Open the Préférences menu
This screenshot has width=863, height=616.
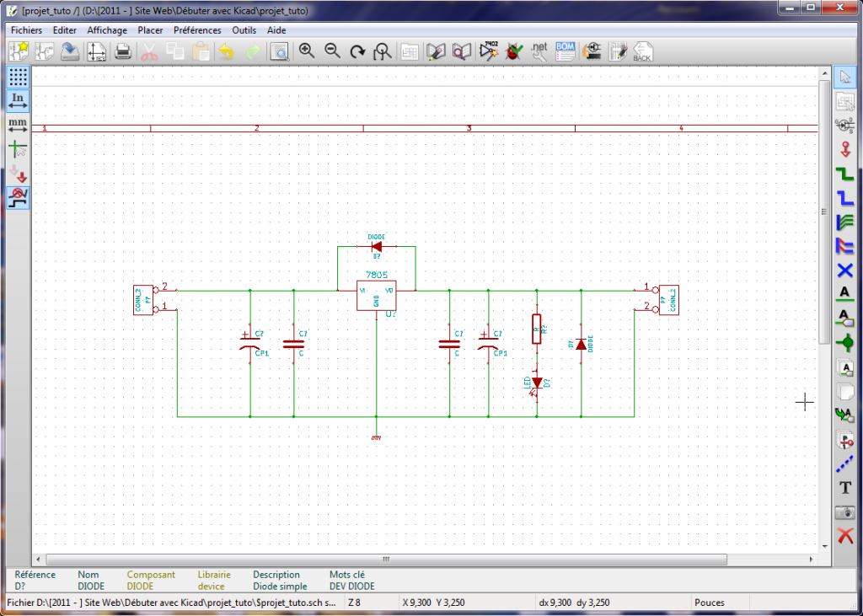[197, 30]
